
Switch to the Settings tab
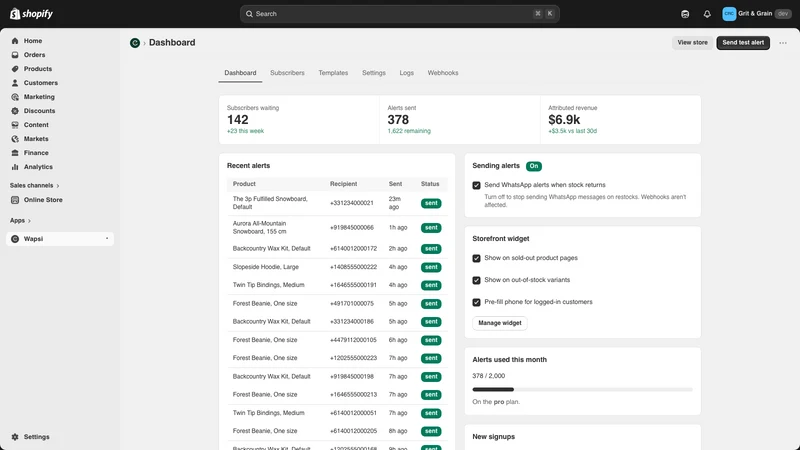pos(374,73)
